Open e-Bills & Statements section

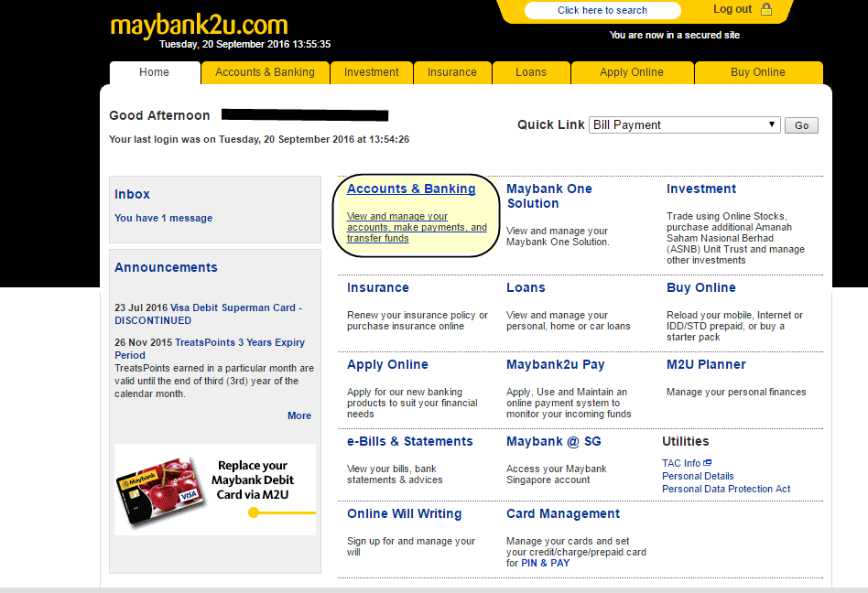point(409,441)
